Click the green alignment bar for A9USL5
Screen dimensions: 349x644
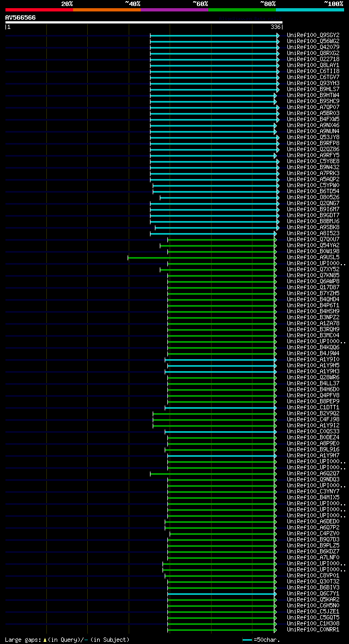click(x=202, y=258)
